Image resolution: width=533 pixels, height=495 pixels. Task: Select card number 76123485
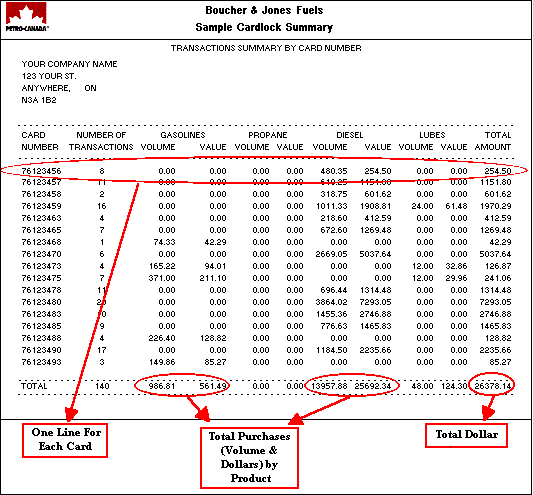pyautogui.click(x=41, y=326)
